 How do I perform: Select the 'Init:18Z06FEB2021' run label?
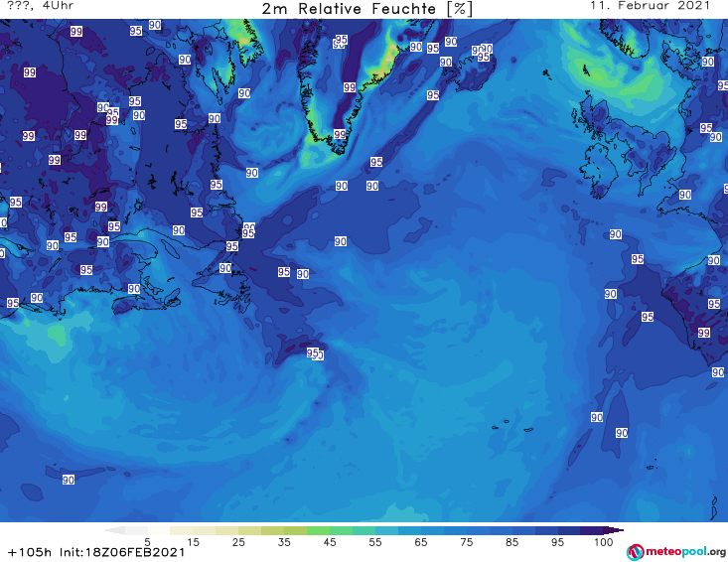(x=122, y=552)
